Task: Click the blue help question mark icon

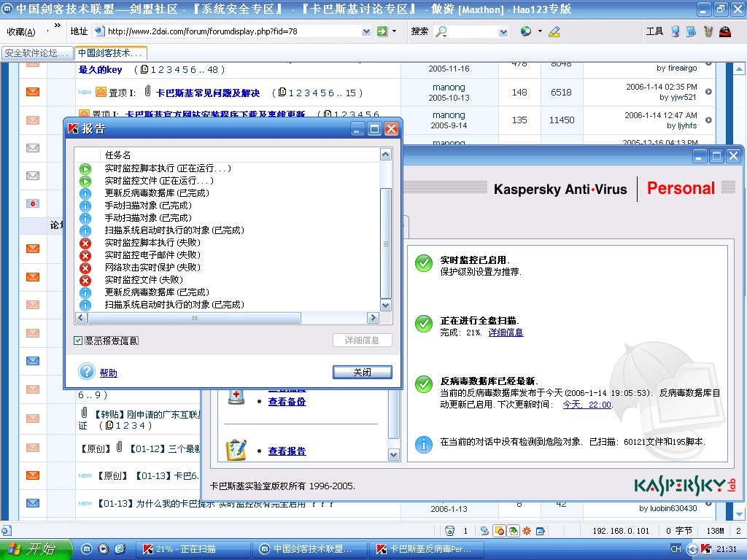Action: point(87,371)
